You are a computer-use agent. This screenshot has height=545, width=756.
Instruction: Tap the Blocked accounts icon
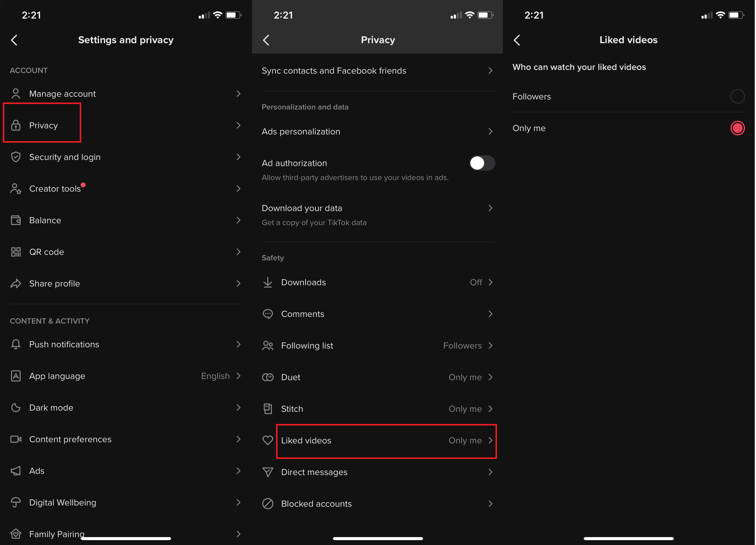(x=268, y=503)
